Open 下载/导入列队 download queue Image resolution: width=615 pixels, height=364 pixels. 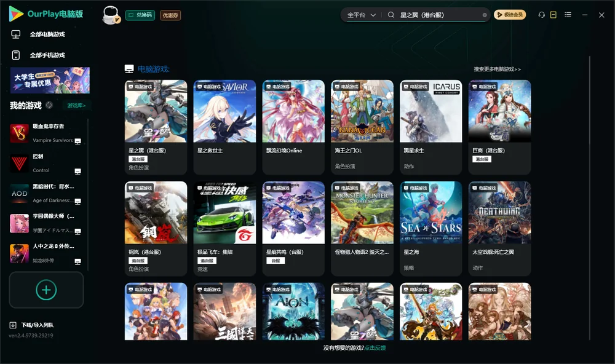(x=38, y=325)
